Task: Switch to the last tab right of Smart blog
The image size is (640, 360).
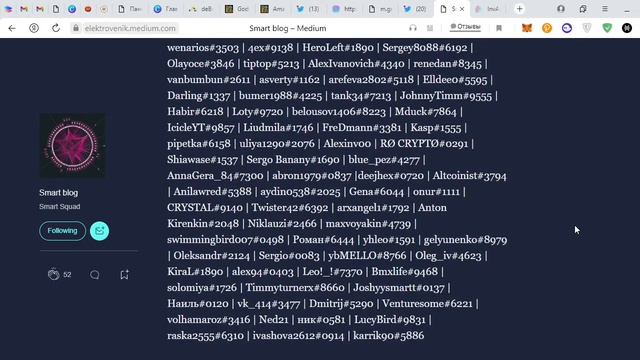Action: coord(487,9)
